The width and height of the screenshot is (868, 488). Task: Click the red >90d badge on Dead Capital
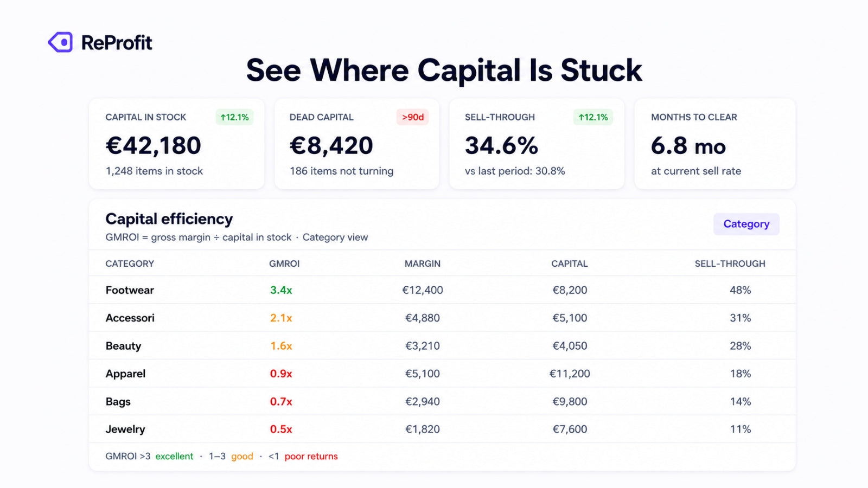coord(413,117)
